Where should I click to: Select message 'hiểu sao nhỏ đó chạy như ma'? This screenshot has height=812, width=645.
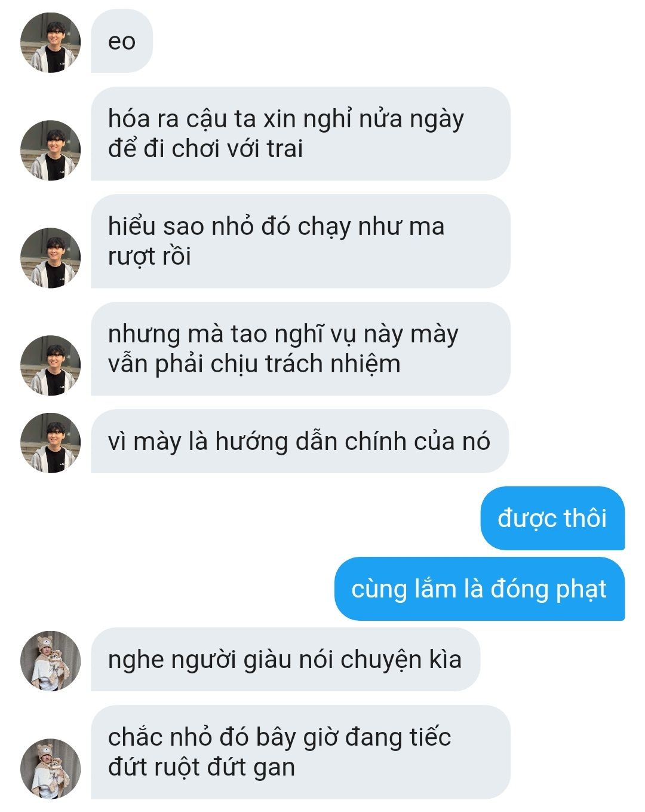(x=300, y=241)
